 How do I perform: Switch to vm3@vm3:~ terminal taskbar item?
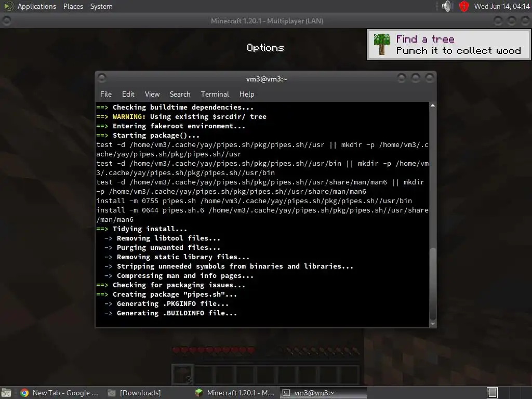click(x=323, y=393)
